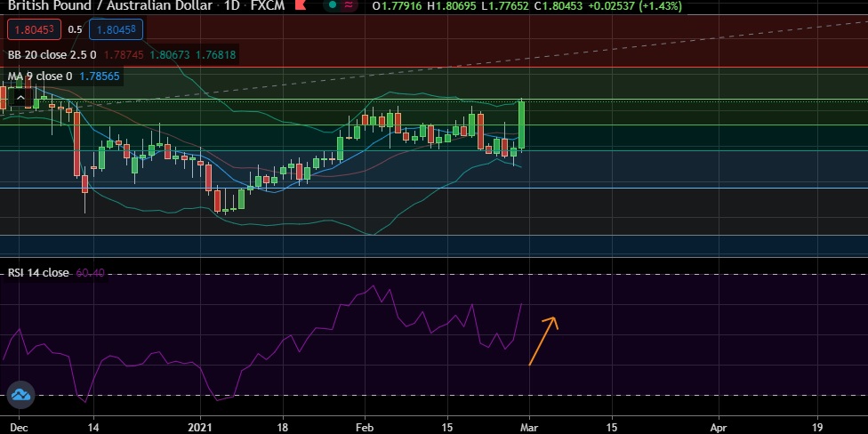This screenshot has width=868, height=434.
Task: Collapse the indicator legend with the up-chevron
Action: [20, 99]
